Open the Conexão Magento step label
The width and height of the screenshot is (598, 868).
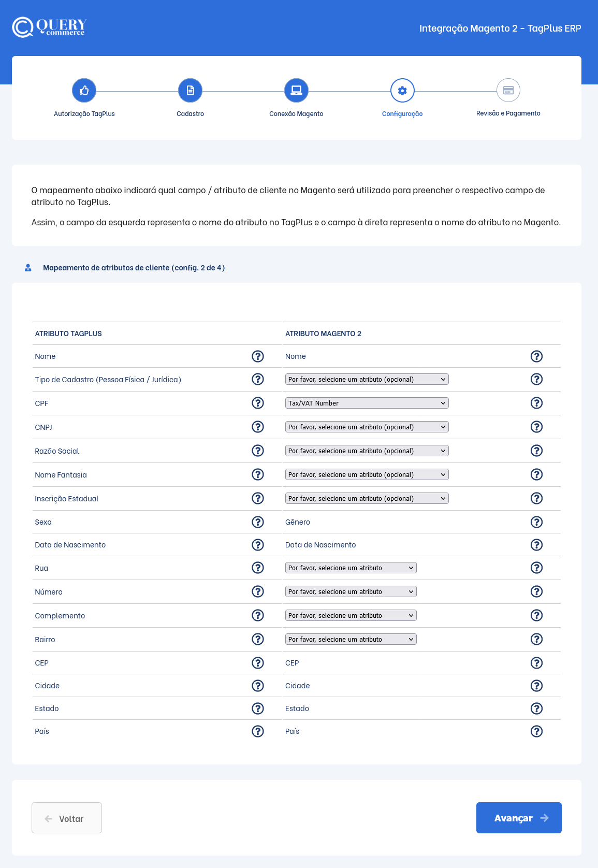[296, 114]
